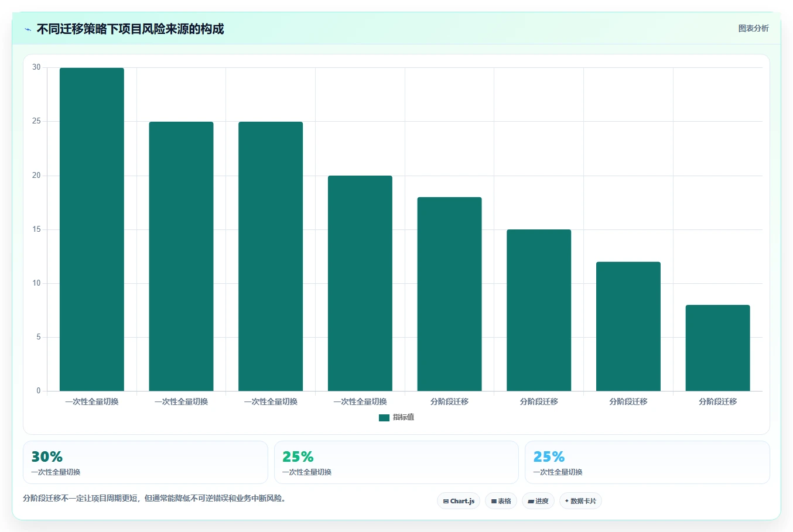793x532 pixels.
Task: Select the bar with value 18
Action: (x=449, y=294)
